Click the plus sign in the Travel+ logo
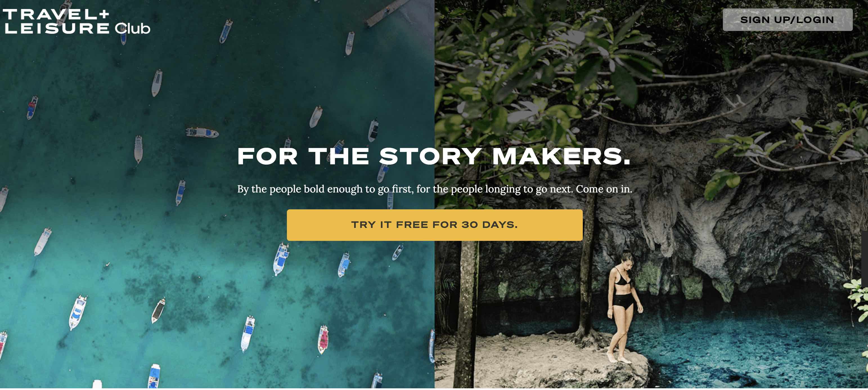 coord(104,14)
